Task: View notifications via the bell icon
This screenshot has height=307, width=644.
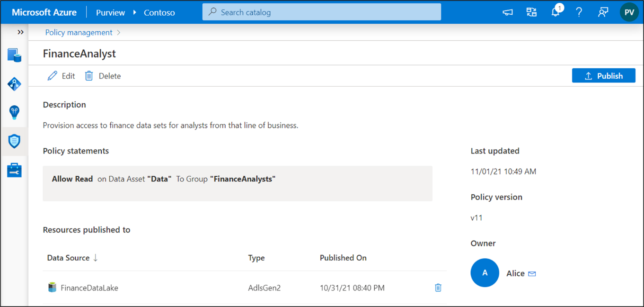Action: (555, 12)
